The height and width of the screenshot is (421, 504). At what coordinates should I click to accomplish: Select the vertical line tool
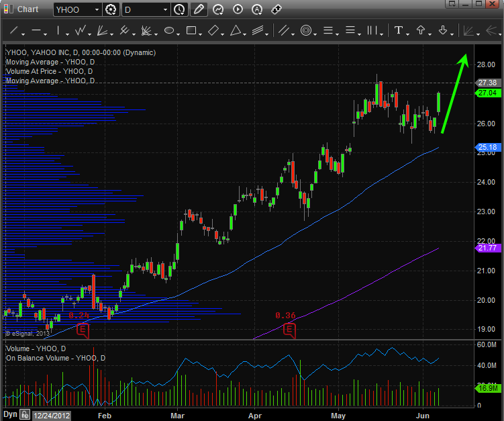click(x=58, y=31)
